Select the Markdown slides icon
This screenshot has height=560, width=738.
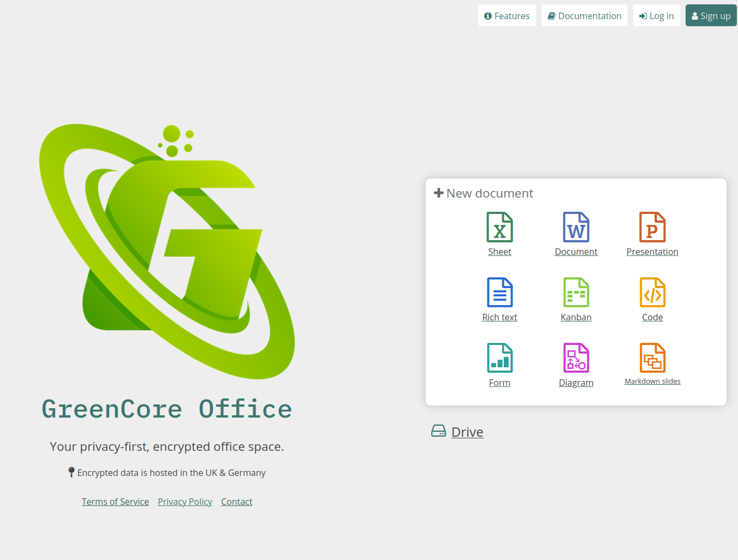(652, 358)
